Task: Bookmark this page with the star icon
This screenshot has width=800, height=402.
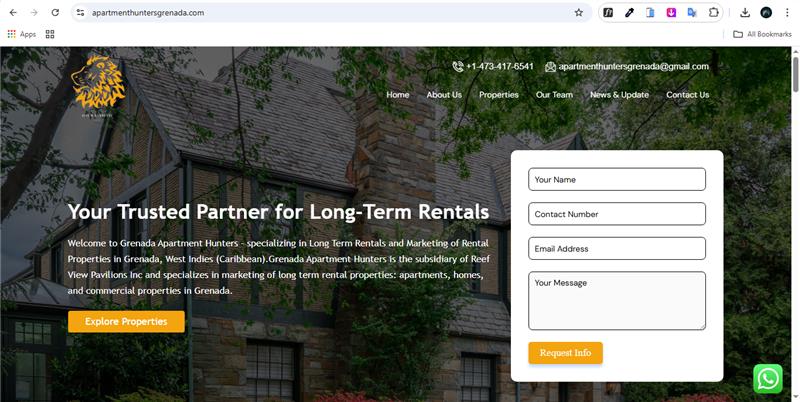Action: coord(579,13)
